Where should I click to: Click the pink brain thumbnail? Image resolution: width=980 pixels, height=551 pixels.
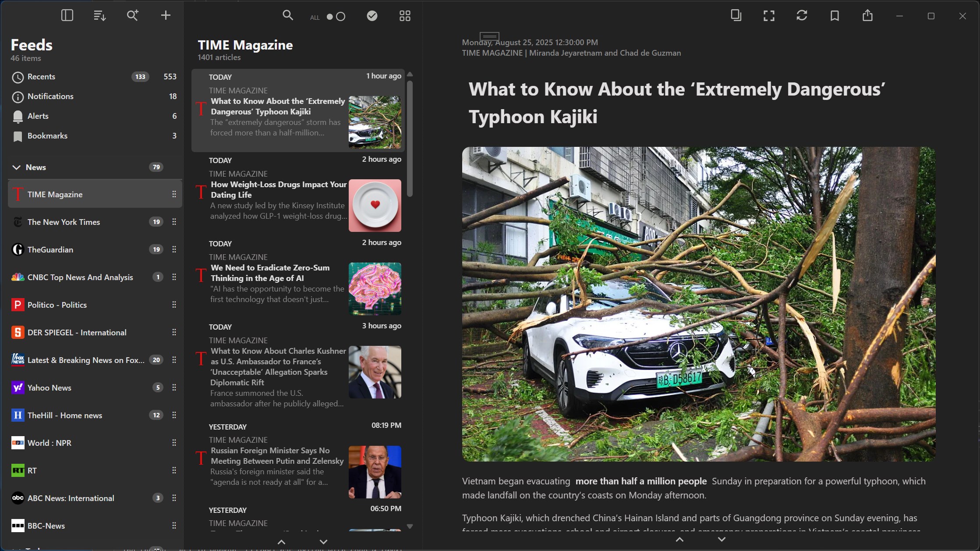pos(375,289)
